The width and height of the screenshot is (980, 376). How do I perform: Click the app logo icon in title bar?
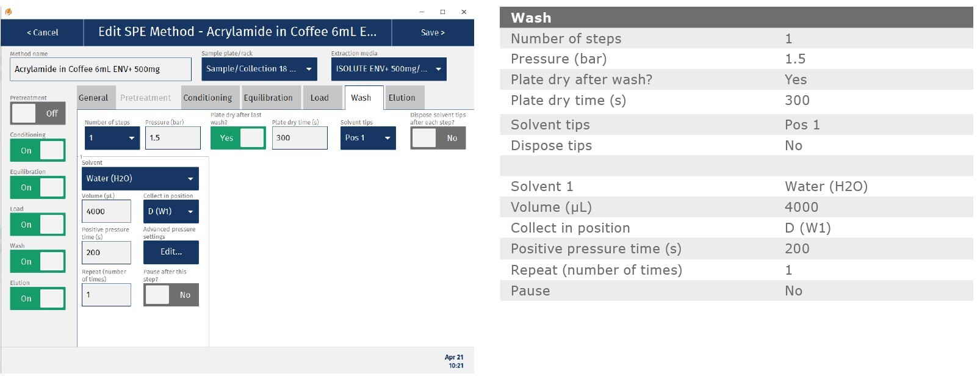tap(9, 12)
